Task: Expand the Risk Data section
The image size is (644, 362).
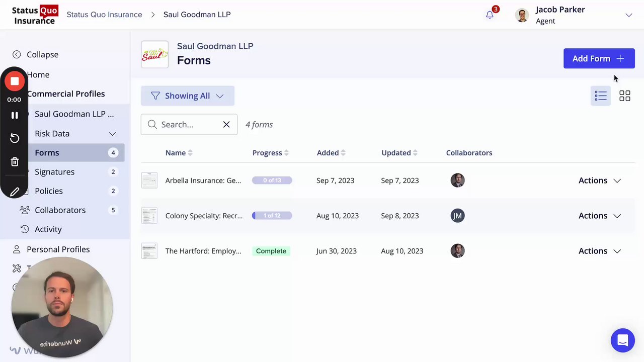Action: [112, 134]
